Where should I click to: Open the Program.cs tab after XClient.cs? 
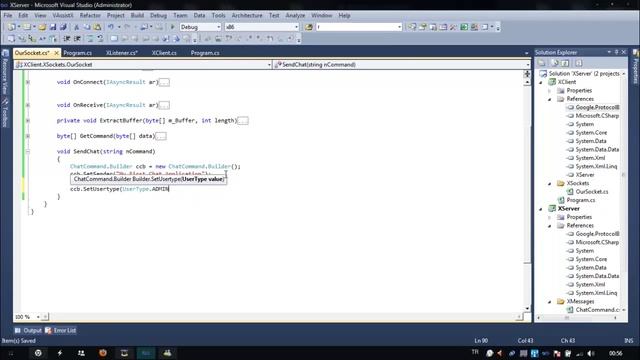[205, 53]
